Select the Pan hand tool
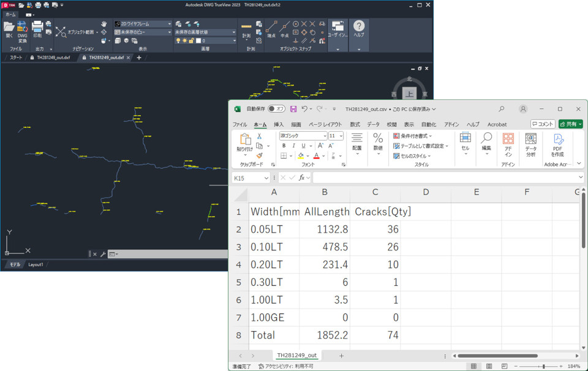 [104, 24]
